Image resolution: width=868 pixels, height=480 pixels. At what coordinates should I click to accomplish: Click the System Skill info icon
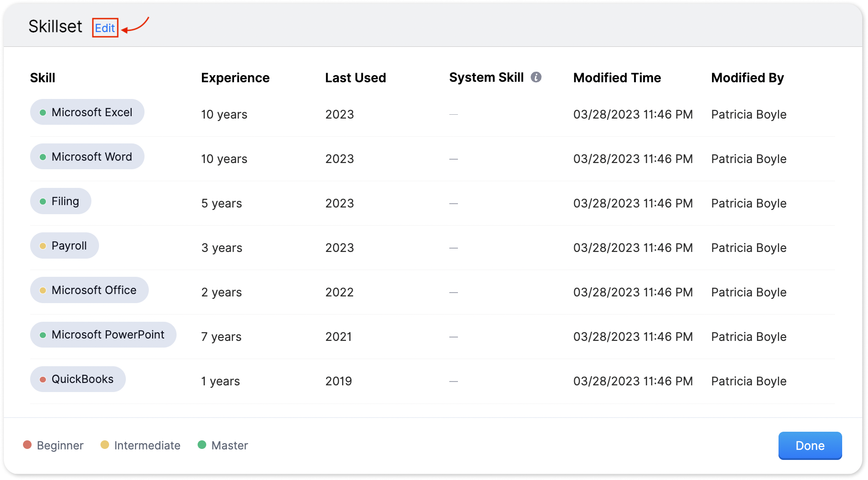(536, 77)
